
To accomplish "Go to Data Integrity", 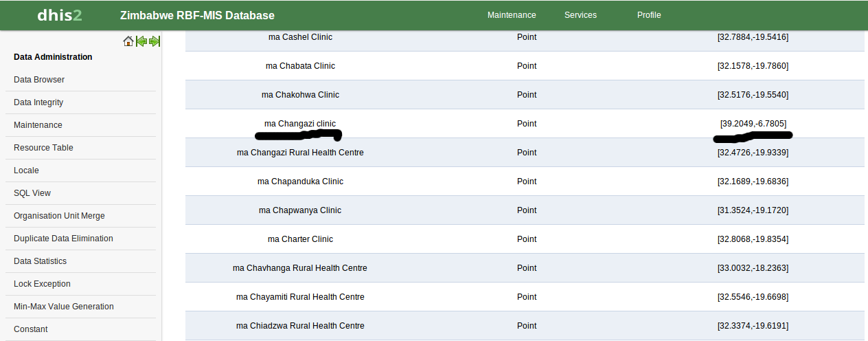I will [38, 102].
